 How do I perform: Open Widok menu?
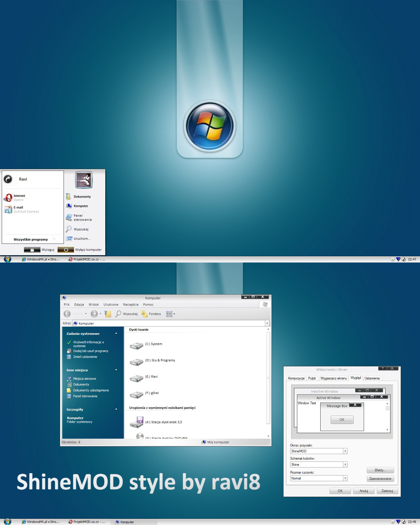coord(94,304)
